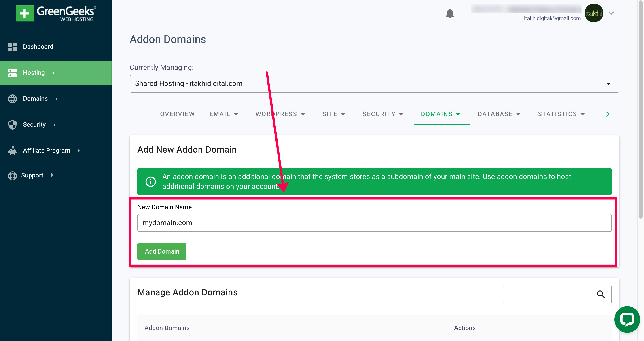
Task: Expand the account menu next to the avatar
Action: [612, 13]
